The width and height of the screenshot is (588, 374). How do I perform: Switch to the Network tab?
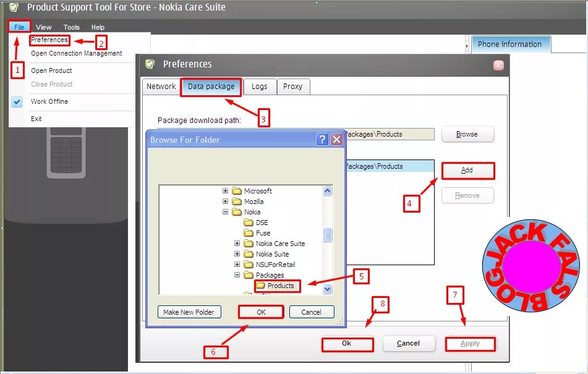161,87
